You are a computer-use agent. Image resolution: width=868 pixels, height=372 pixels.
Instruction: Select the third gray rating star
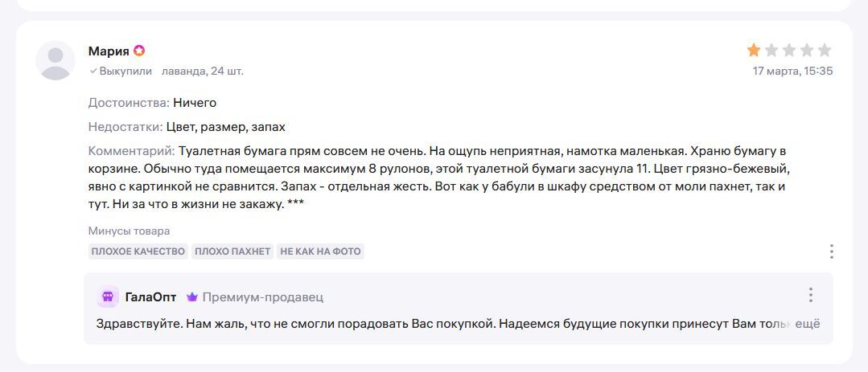[x=789, y=51]
